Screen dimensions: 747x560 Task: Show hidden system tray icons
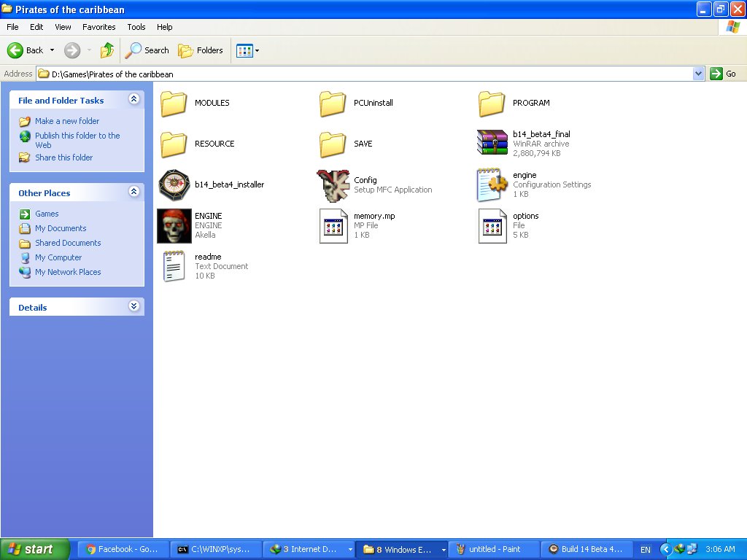[665, 550]
